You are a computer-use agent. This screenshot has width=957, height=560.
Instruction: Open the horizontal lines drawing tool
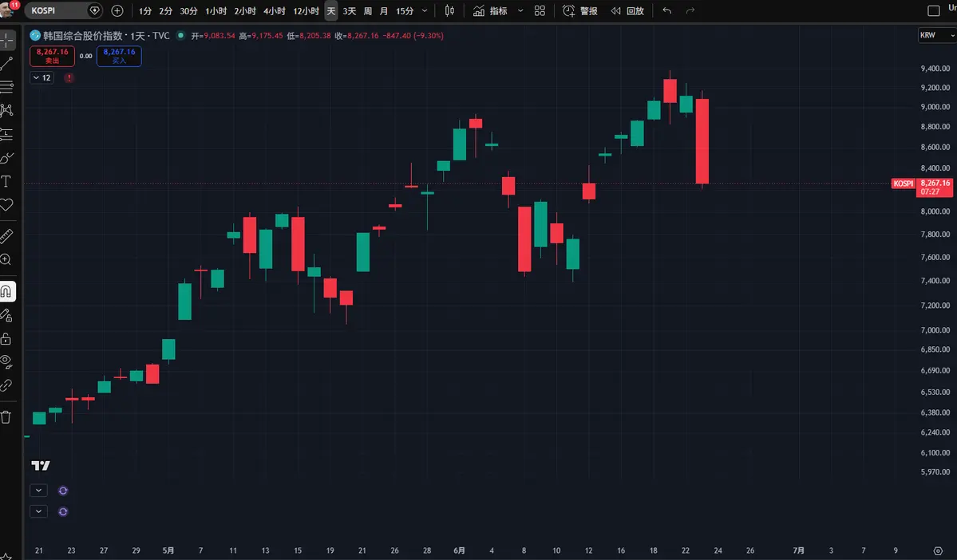tap(6, 87)
